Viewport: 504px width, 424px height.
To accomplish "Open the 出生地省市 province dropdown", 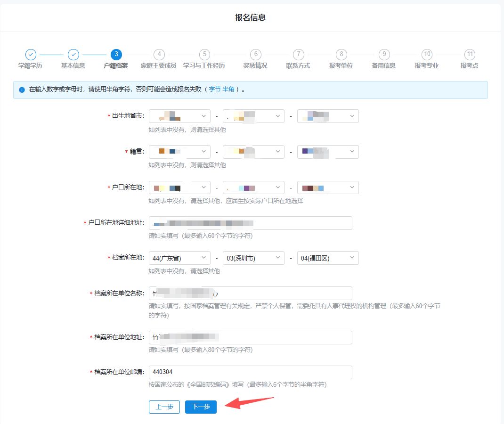I will click(179, 116).
